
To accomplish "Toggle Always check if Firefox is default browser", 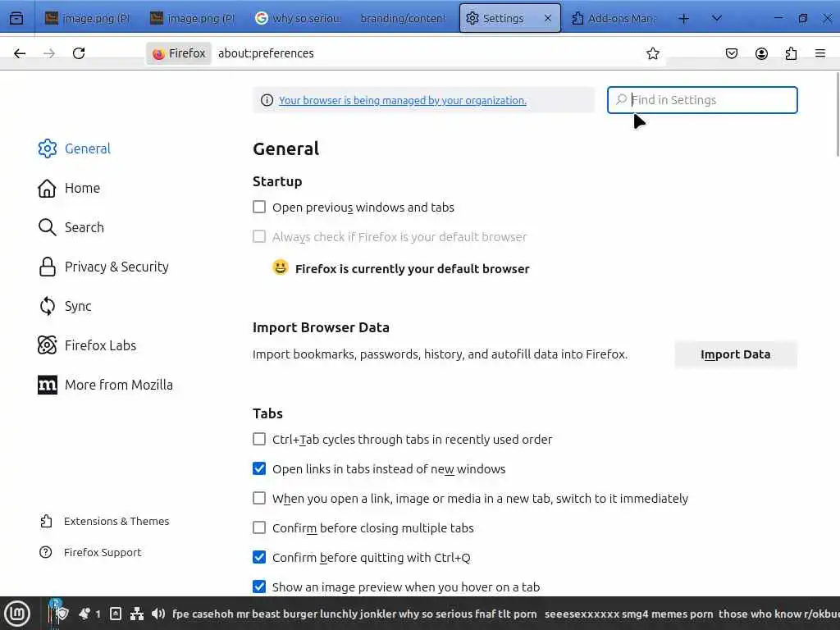I will [259, 236].
